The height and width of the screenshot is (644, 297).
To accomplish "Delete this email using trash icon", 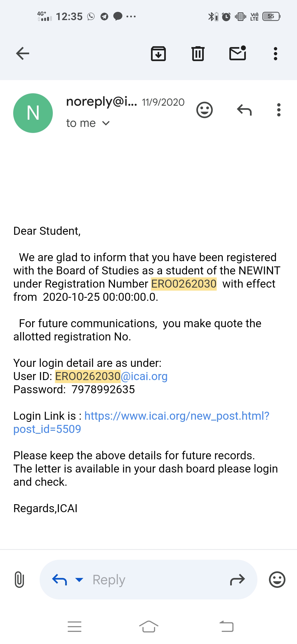I will coord(198,53).
